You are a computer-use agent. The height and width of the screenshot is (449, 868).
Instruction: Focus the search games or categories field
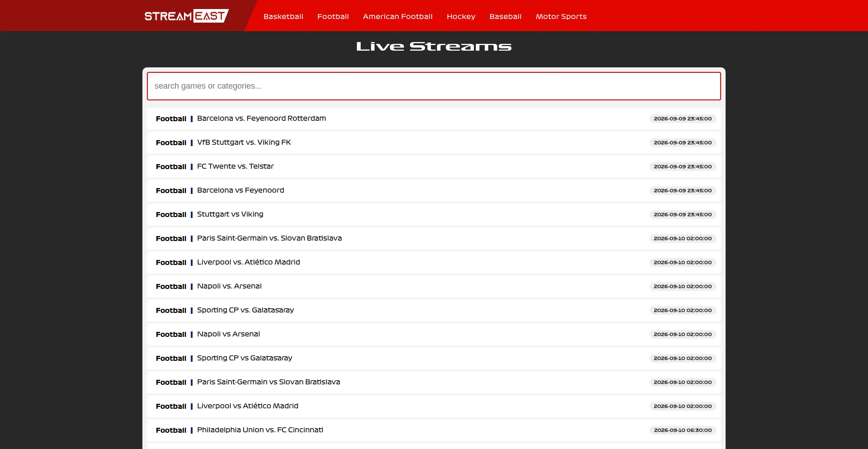434,86
